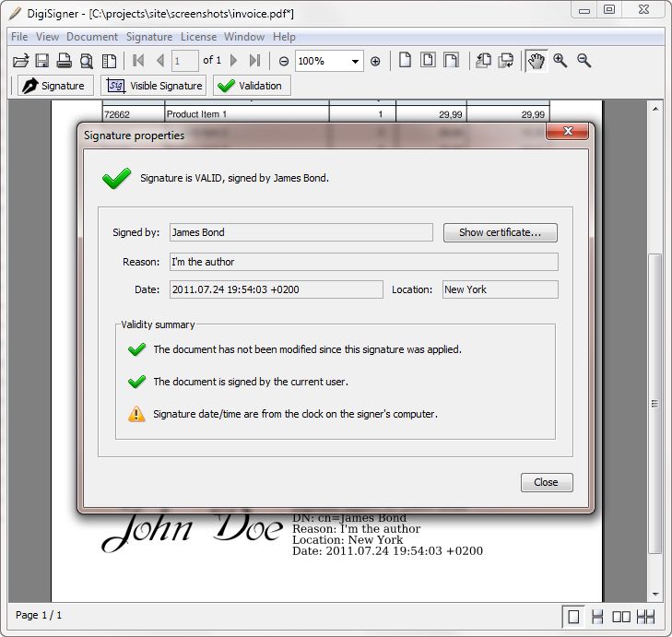Select zoom in magnifier tool
Screen dimensions: 672x637
point(560,61)
